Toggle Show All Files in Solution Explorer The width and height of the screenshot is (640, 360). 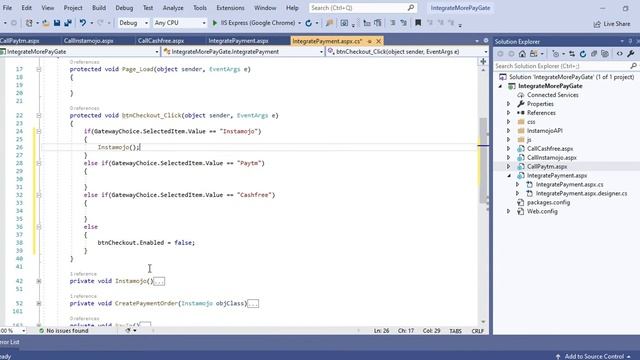[x=605, y=54]
